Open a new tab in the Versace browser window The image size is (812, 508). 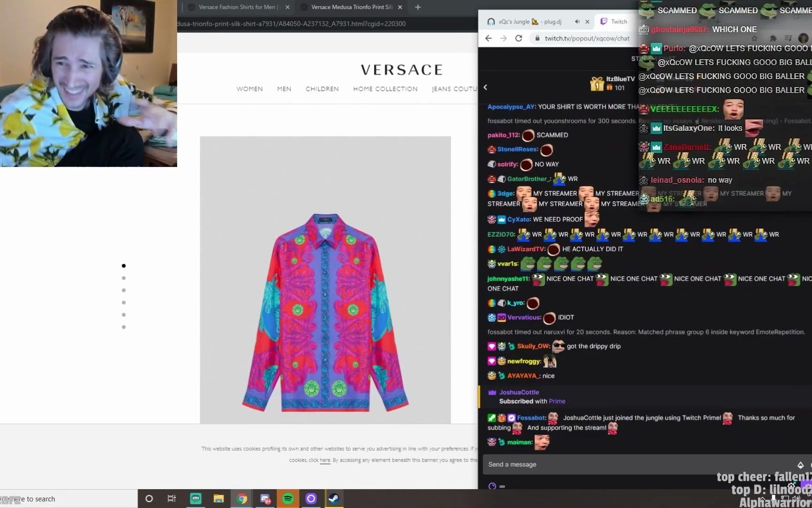[x=418, y=7]
